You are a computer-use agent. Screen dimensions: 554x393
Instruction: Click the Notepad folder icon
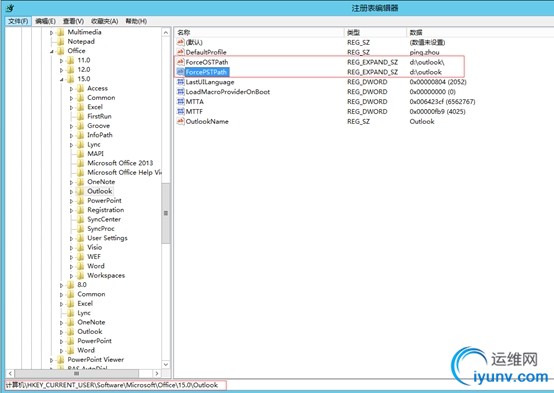click(x=61, y=41)
